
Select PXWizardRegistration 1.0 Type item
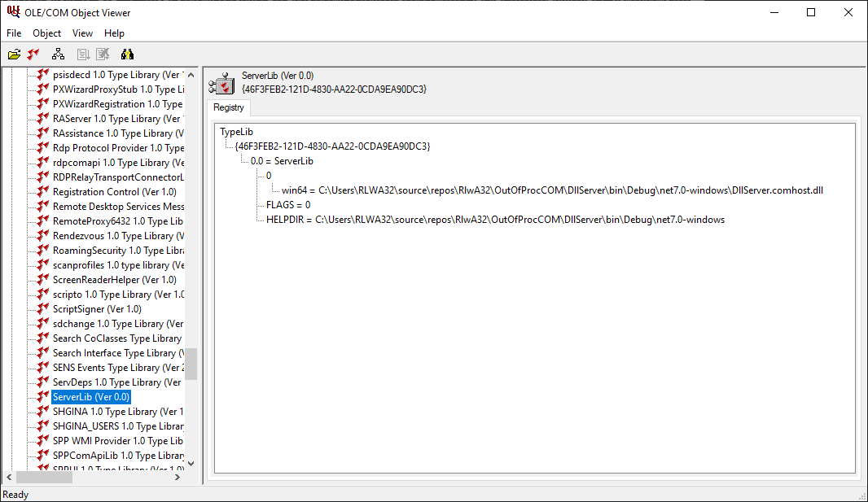pos(118,104)
